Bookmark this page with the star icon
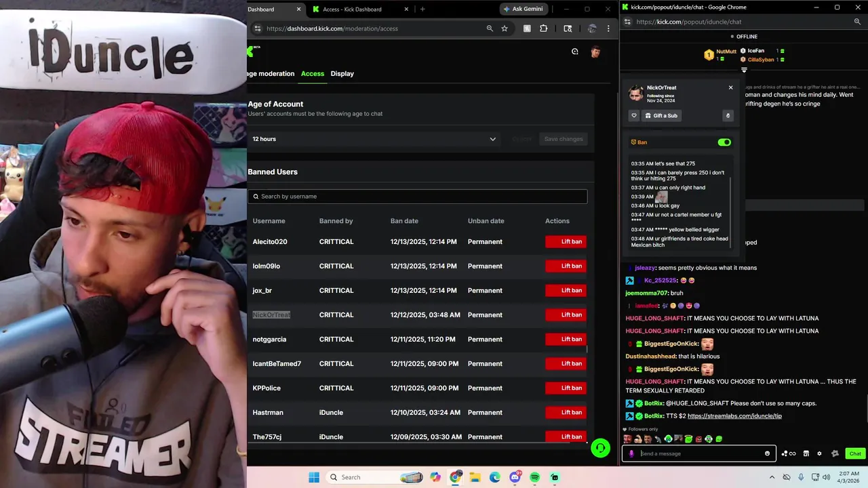 coord(505,28)
